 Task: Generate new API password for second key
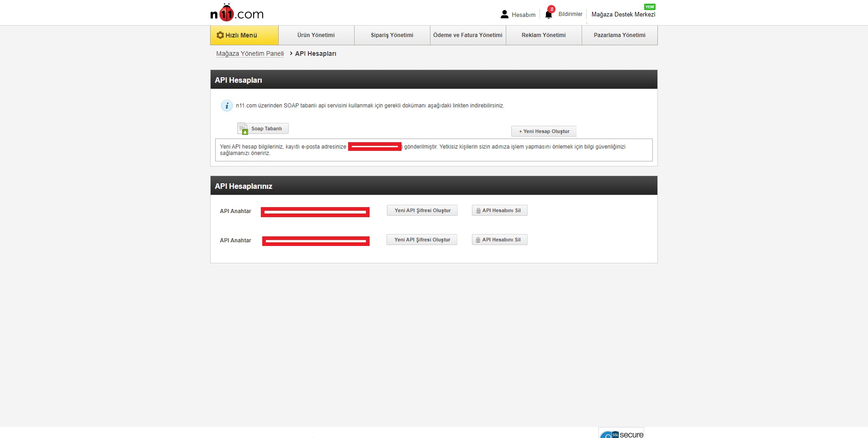coord(422,240)
